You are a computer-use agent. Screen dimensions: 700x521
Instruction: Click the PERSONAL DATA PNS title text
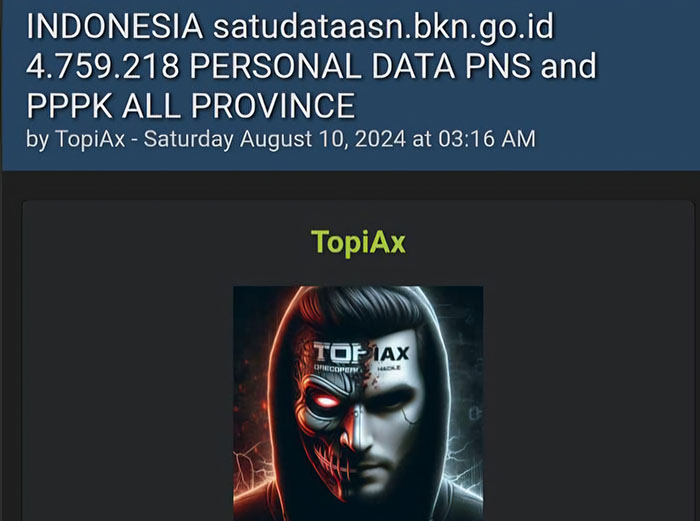coord(360,66)
